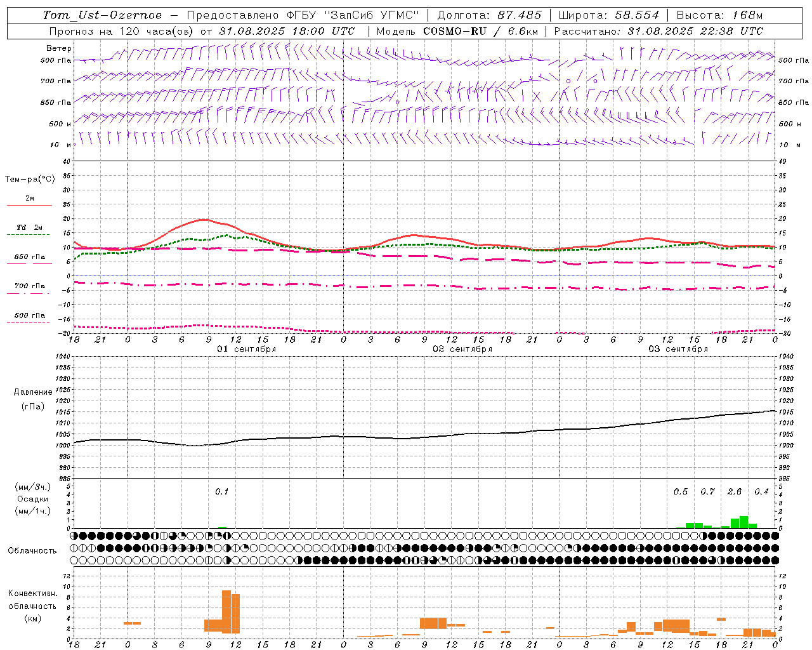Click the 'Ветер' wind panel label

(59, 48)
